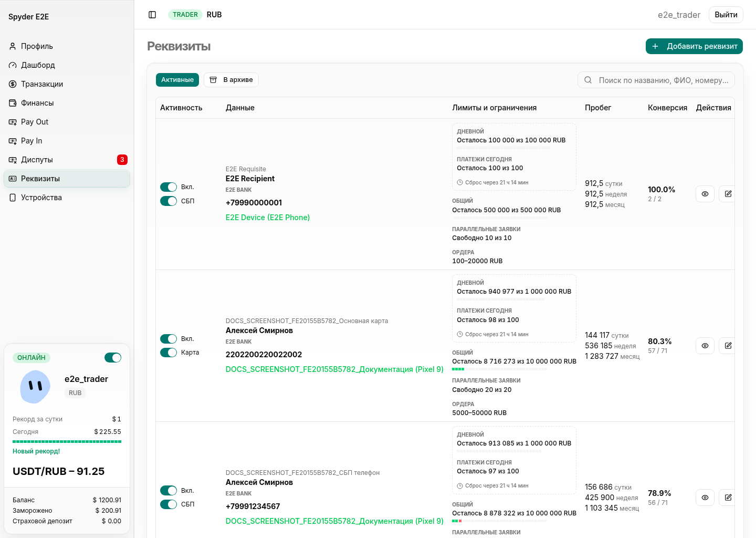Switch to the Активные tab

tap(177, 80)
